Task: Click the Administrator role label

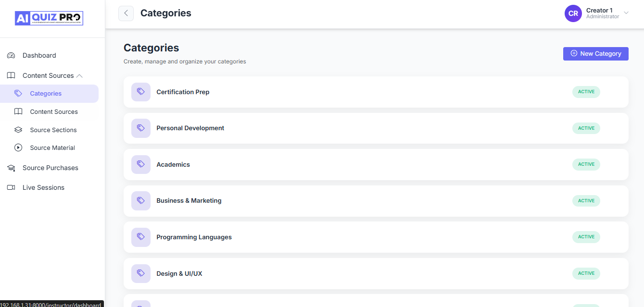Action: 603,17
